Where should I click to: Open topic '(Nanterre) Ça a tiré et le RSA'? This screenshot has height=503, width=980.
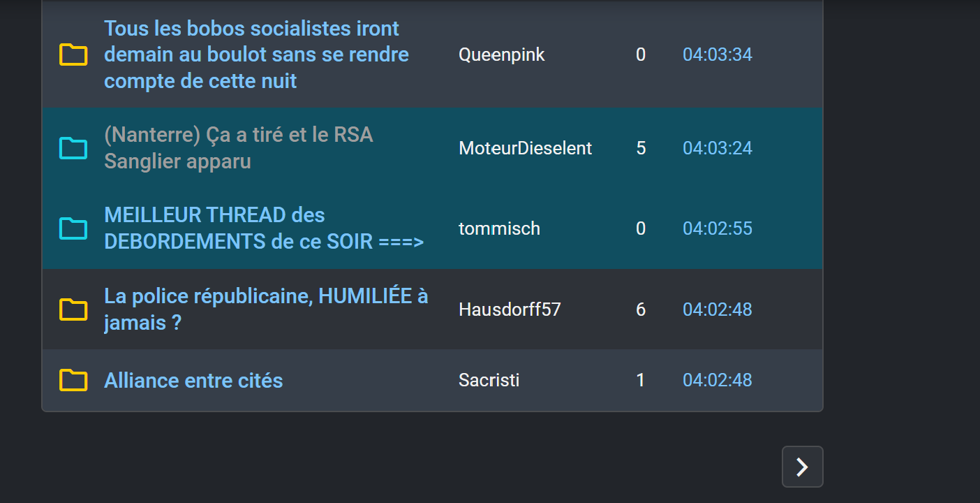click(x=239, y=148)
